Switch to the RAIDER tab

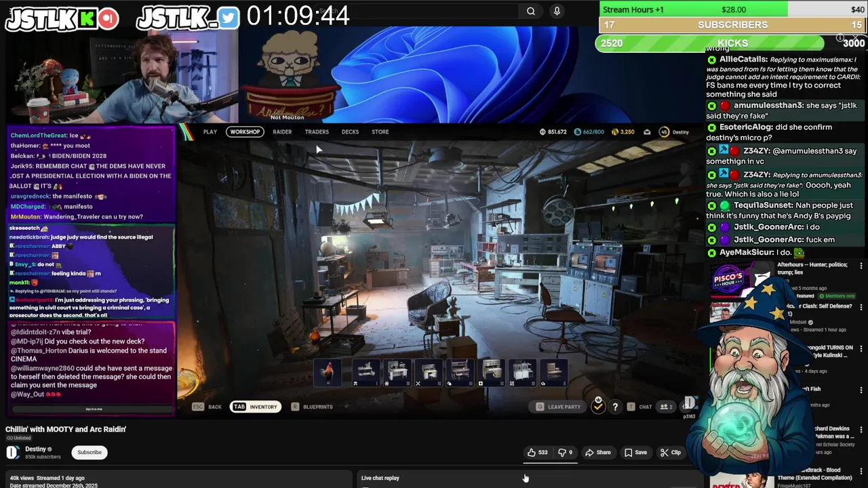[282, 131]
